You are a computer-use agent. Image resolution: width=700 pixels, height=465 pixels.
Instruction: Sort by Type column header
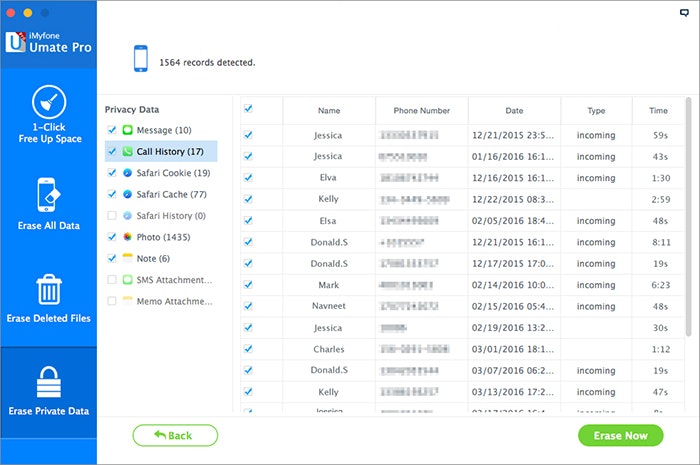[x=596, y=111]
